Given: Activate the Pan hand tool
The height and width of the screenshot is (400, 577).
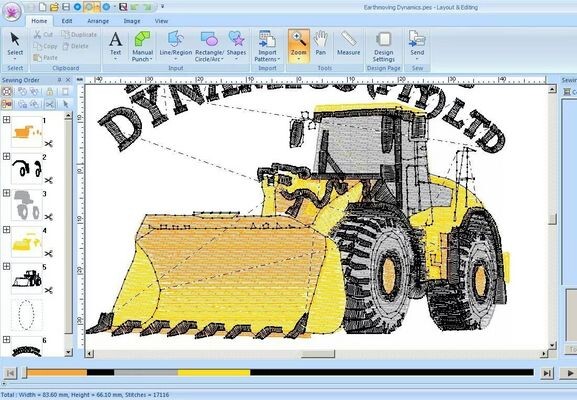Looking at the screenshot, I should coord(321,43).
